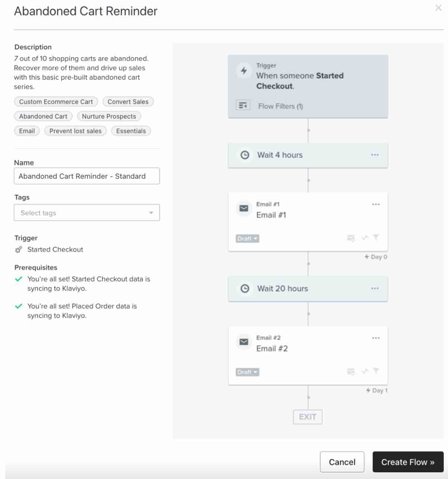Image resolution: width=448 pixels, height=479 pixels.
Task: Click the Cancel button
Action: click(342, 461)
